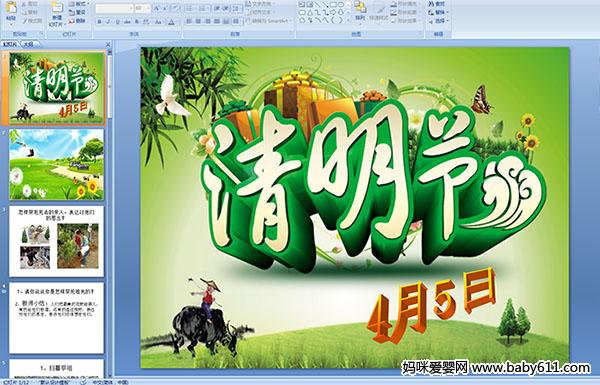The image size is (600, 385).
Task: Toggle Italic formatting
Action: click(x=108, y=22)
